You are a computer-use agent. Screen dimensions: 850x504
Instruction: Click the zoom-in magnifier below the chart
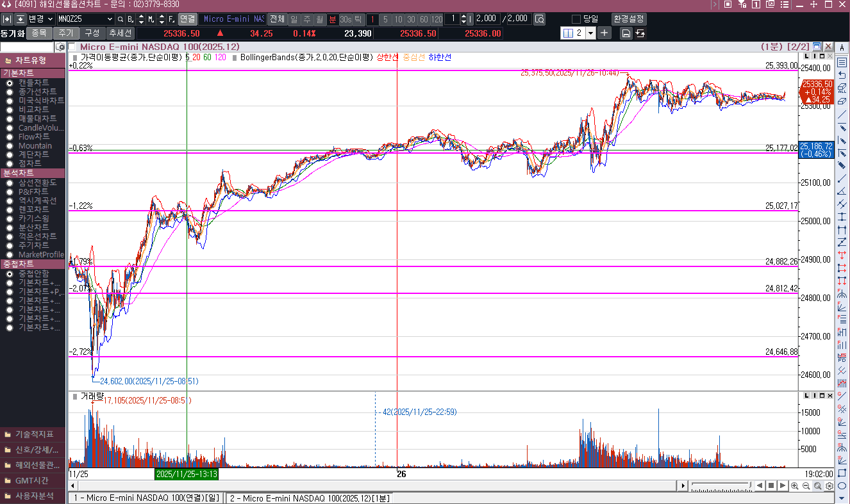[x=795, y=485]
